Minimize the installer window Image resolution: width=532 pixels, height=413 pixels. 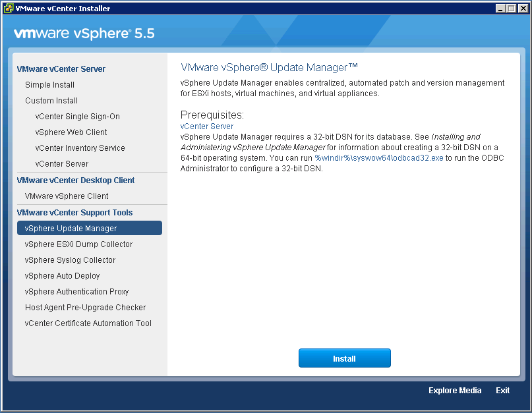500,8
